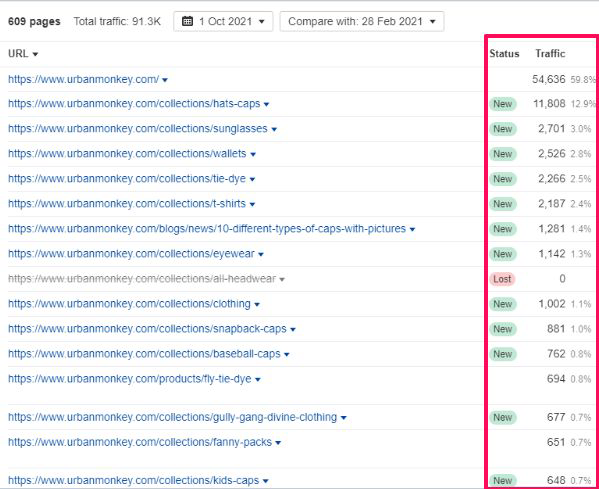Open the sunglasses collection link
The width and height of the screenshot is (599, 489).
click(138, 129)
